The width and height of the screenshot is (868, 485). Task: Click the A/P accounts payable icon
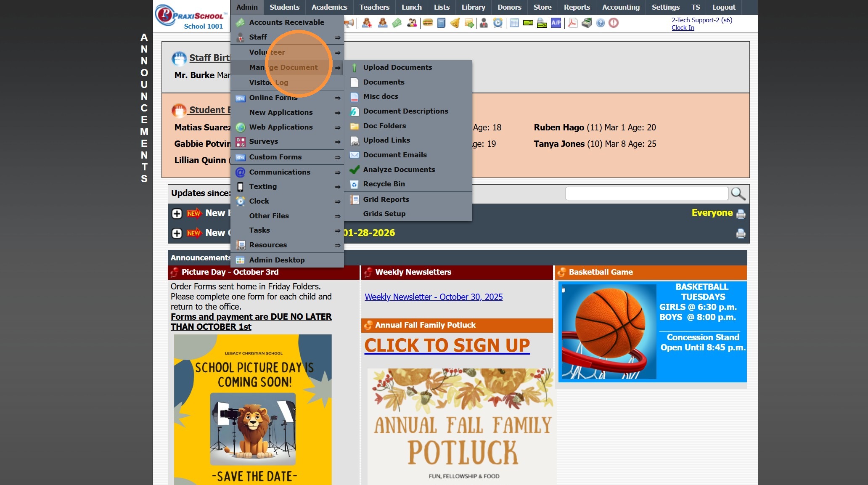tap(556, 23)
